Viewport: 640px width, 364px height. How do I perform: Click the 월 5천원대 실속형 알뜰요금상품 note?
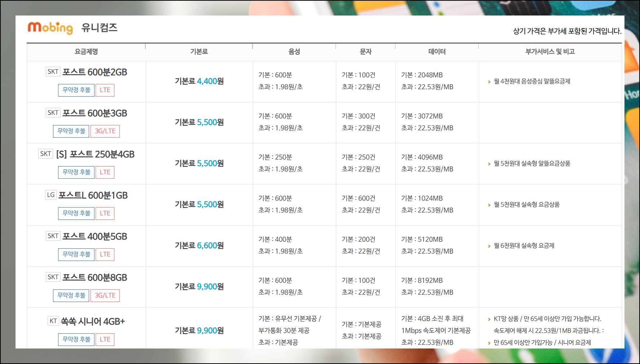point(532,164)
